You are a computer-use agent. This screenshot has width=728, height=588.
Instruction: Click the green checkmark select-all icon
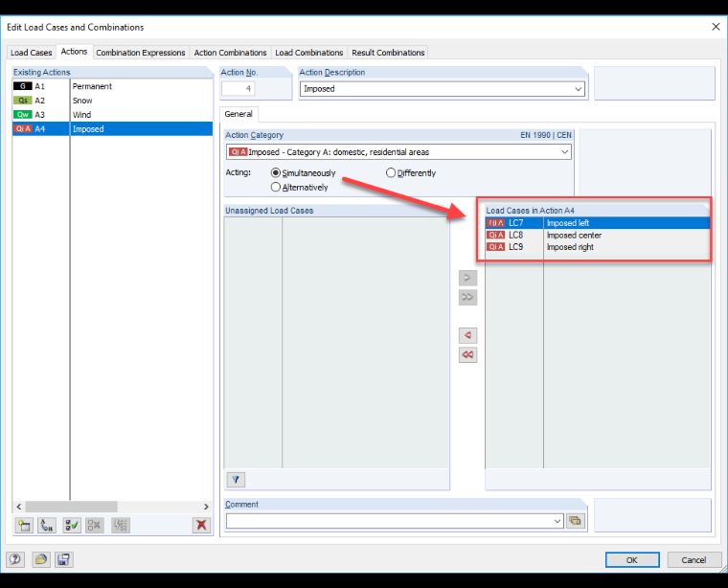coord(72,526)
